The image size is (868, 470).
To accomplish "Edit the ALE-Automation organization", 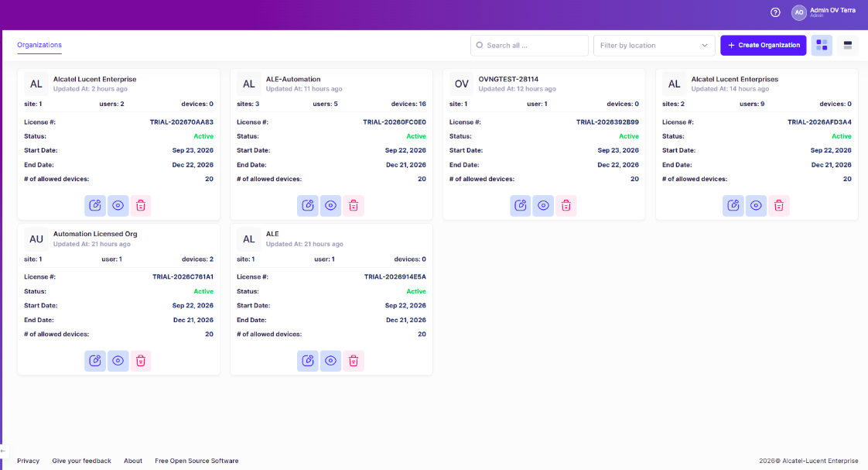I will (x=308, y=206).
